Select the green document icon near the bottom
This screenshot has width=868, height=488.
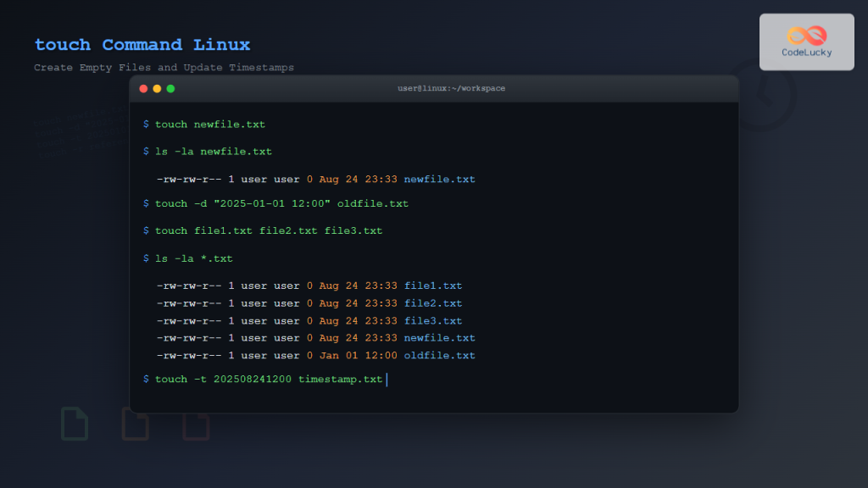tap(75, 424)
